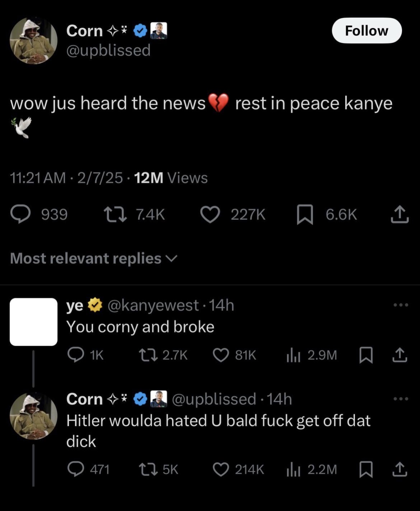
Task: View analytics for ye's reply showing 2.9M
Action: point(293,355)
